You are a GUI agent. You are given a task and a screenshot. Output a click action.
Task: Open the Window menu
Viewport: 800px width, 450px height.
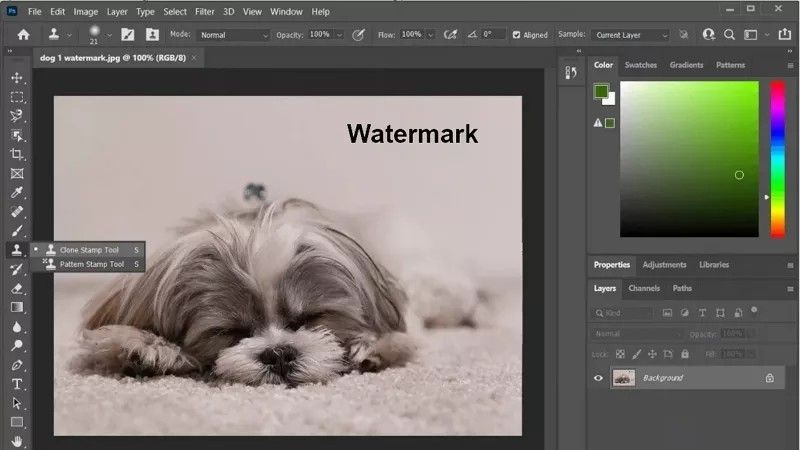(x=286, y=11)
